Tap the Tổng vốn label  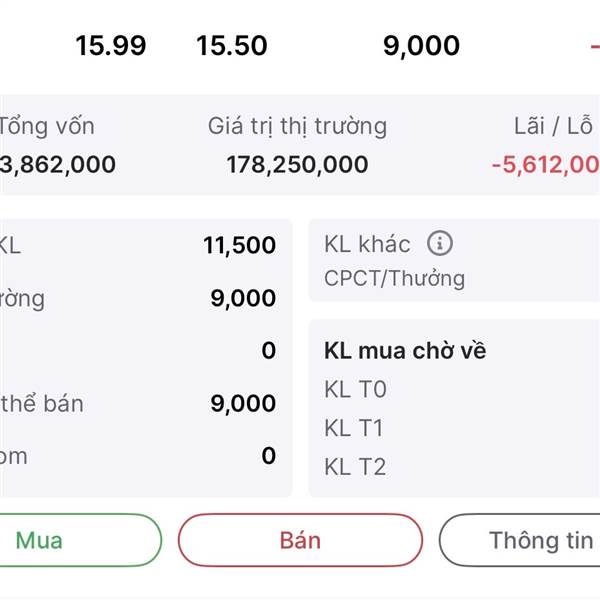tap(47, 126)
